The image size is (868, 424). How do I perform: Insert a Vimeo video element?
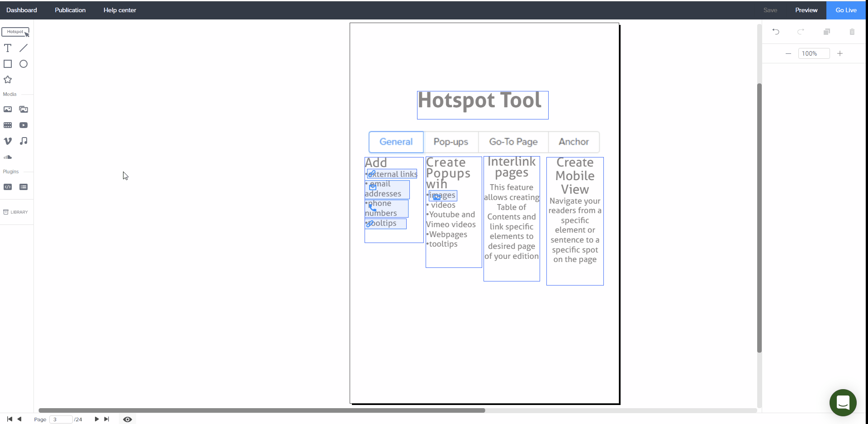[x=8, y=141]
